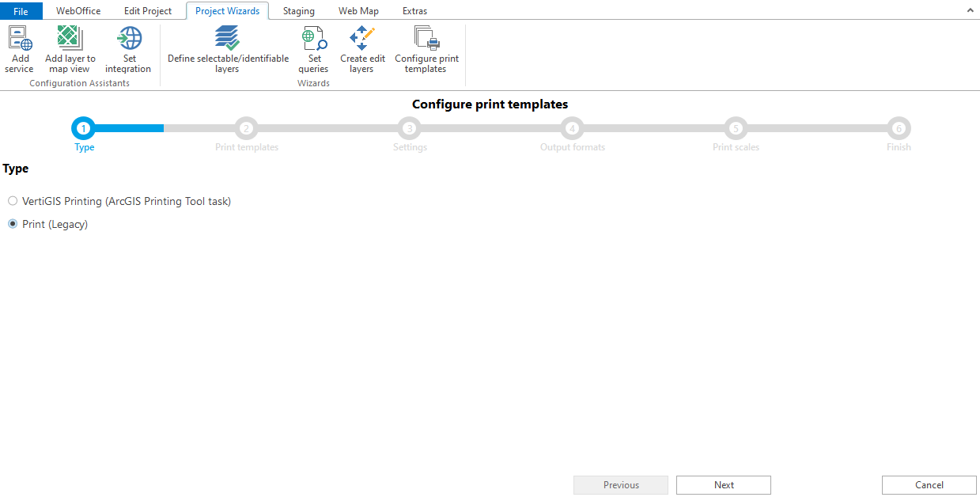Screen dimensions: 980x497
Task: Open the Staging ribbon tab
Action: [x=299, y=11]
